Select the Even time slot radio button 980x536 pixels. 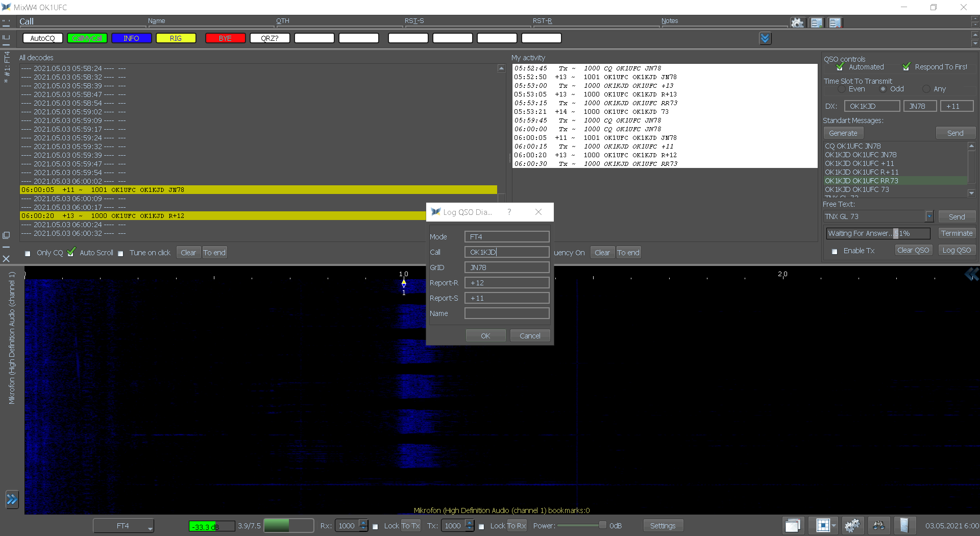pyautogui.click(x=841, y=89)
